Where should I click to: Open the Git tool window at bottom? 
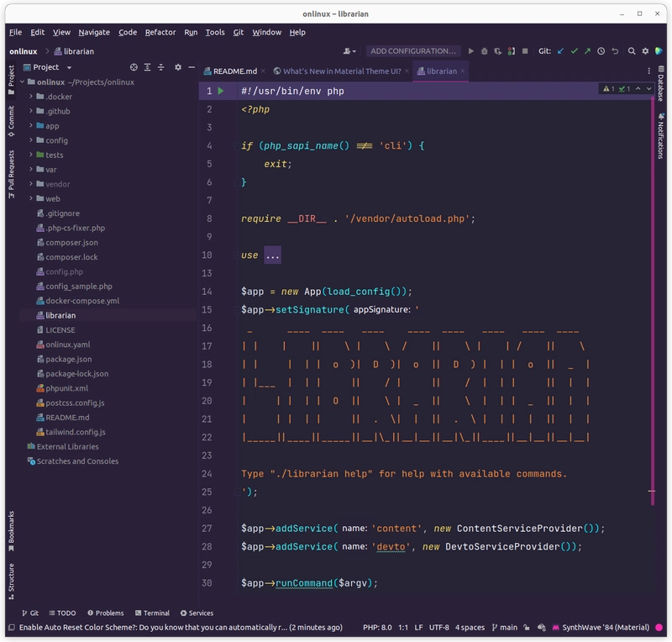coord(30,613)
